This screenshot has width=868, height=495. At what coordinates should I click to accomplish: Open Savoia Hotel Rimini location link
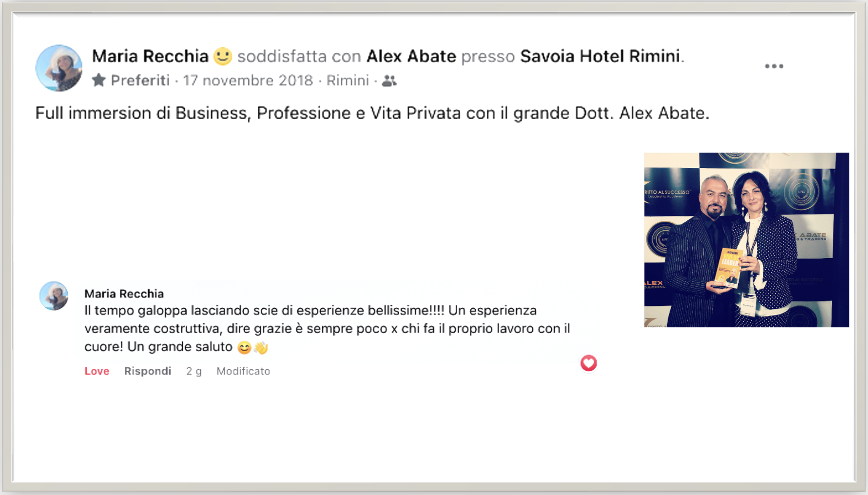pos(600,56)
